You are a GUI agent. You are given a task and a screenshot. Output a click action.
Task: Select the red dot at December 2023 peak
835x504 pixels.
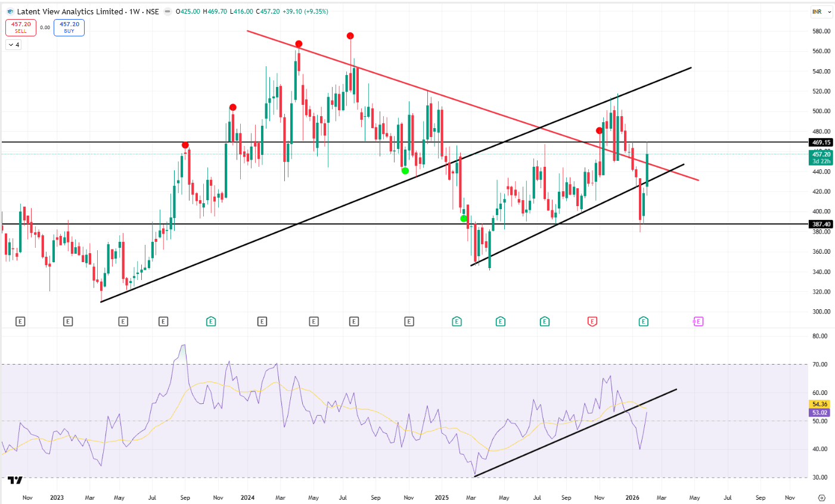tap(233, 107)
